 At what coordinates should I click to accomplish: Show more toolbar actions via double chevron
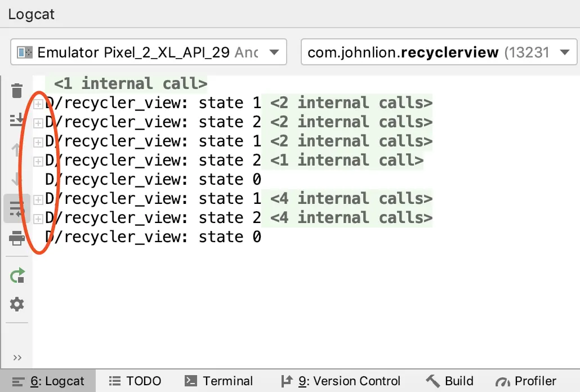coord(17,358)
